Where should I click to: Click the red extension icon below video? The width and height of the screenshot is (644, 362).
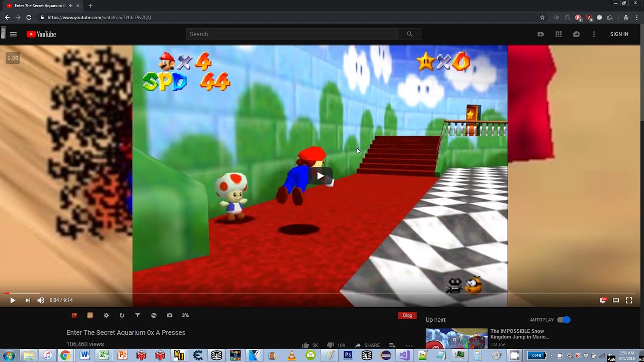(74, 315)
